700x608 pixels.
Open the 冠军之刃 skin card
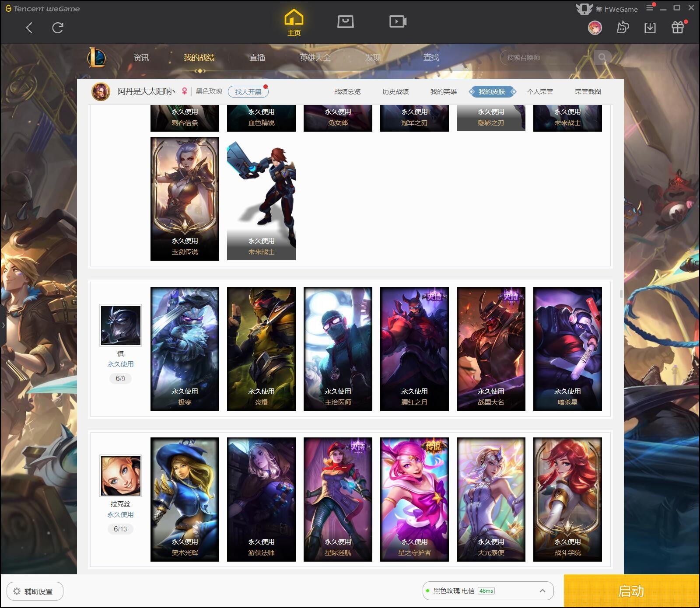pos(414,118)
